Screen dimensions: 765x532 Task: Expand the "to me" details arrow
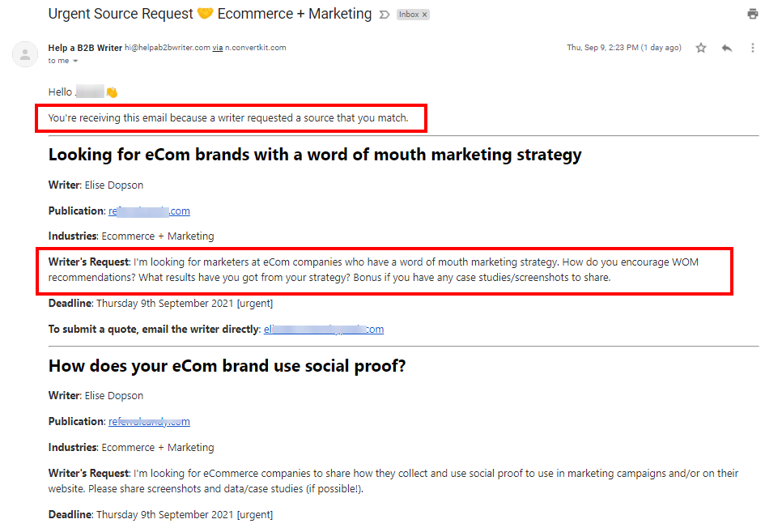coord(75,62)
